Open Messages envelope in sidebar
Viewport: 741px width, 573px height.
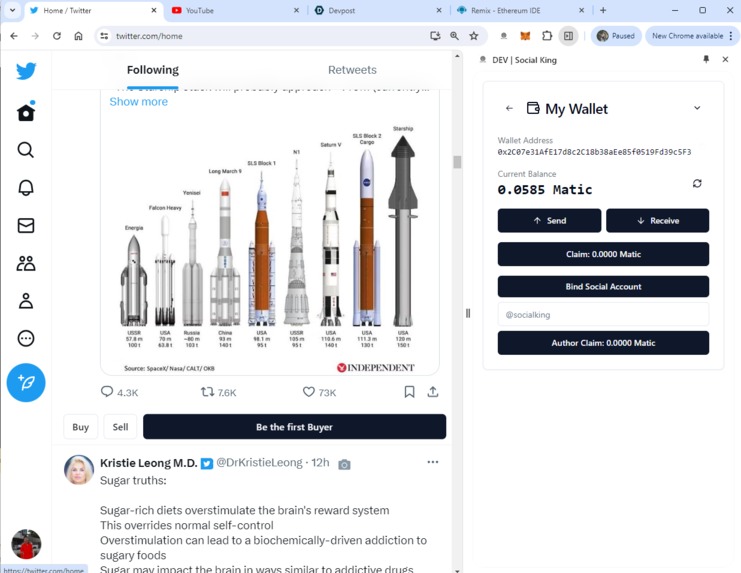[x=26, y=225]
